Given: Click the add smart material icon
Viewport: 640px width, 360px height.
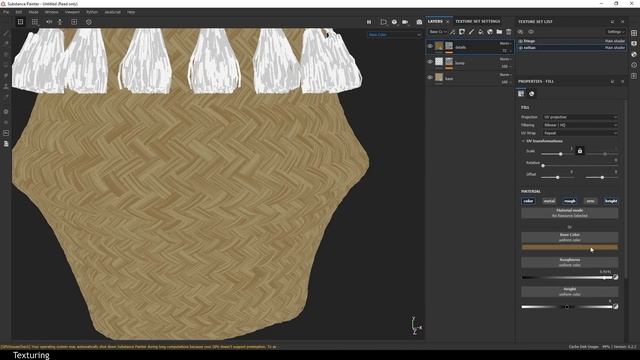Looking at the screenshot, I should click(490, 32).
